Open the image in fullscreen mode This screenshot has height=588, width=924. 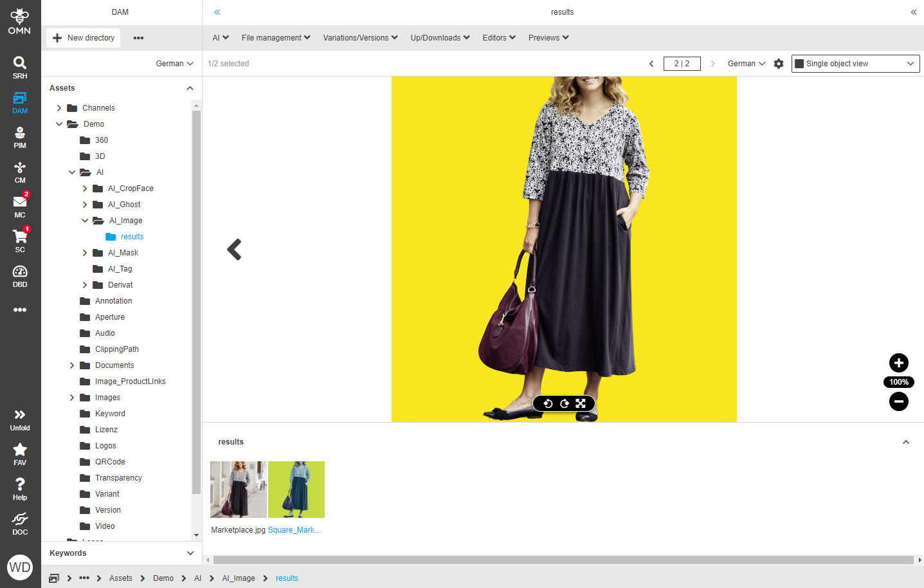coord(581,403)
